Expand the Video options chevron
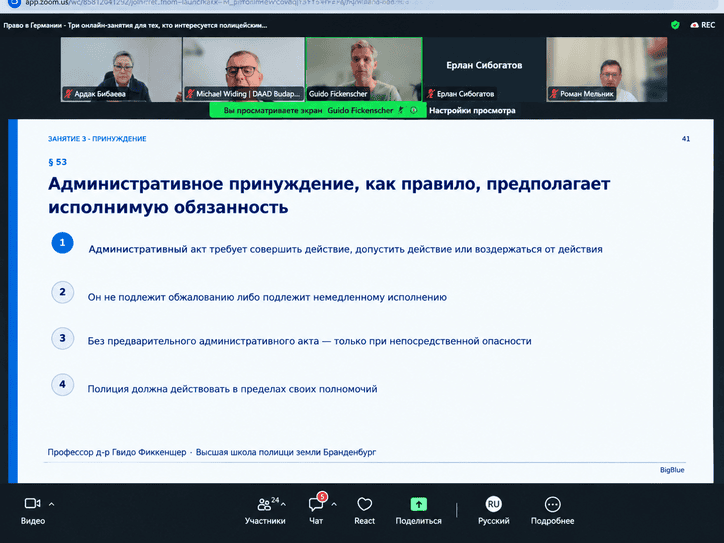Viewport: 724px width, 543px height. pyautogui.click(x=52, y=504)
